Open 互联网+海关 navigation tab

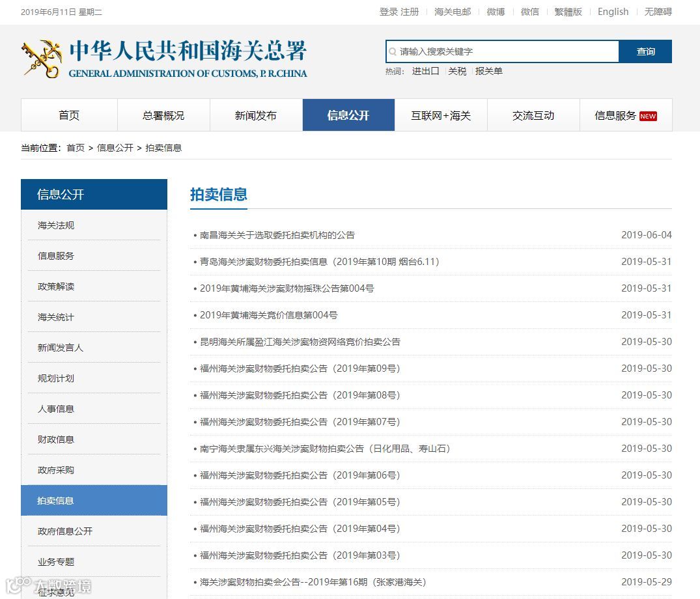(x=441, y=115)
